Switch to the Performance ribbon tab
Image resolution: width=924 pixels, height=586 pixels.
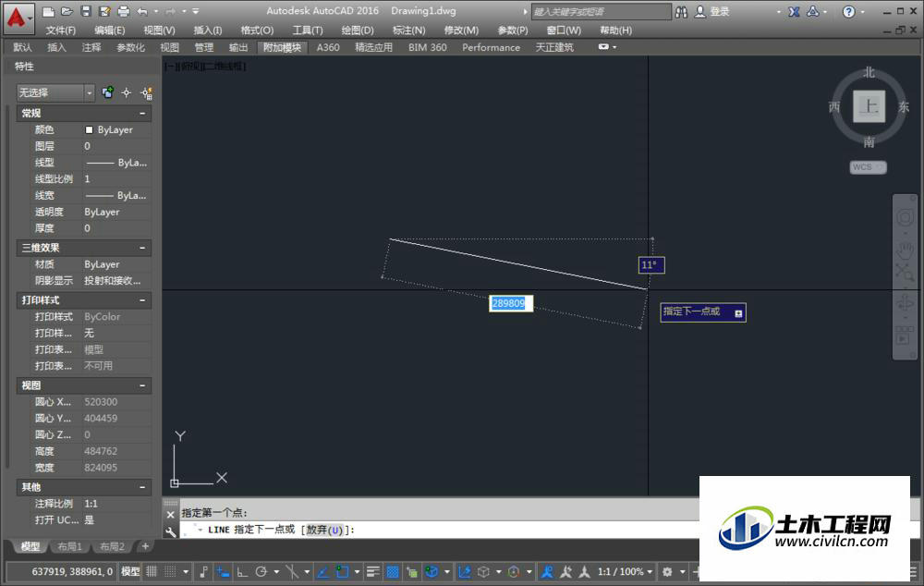(x=491, y=47)
